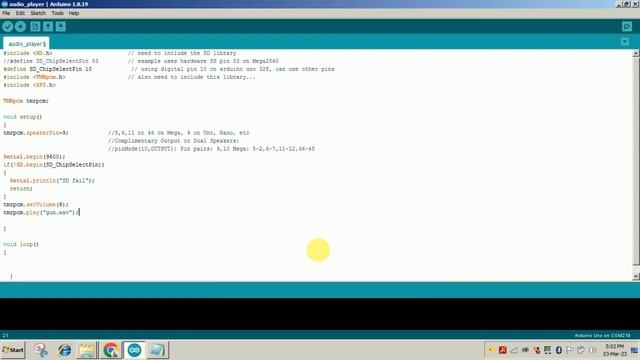This screenshot has width=640, height=360.
Task: Open a sketch with the Open icon
Action: tap(48, 27)
